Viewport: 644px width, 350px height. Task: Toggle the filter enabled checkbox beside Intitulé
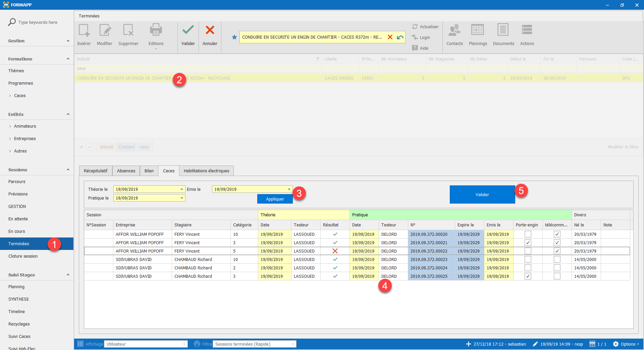pyautogui.click(x=90, y=147)
